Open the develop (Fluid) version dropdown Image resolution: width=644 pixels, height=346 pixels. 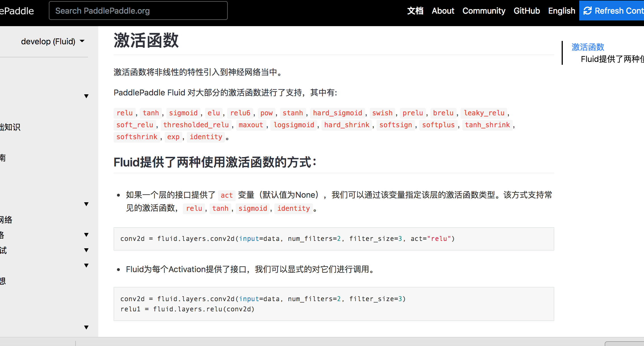click(53, 41)
